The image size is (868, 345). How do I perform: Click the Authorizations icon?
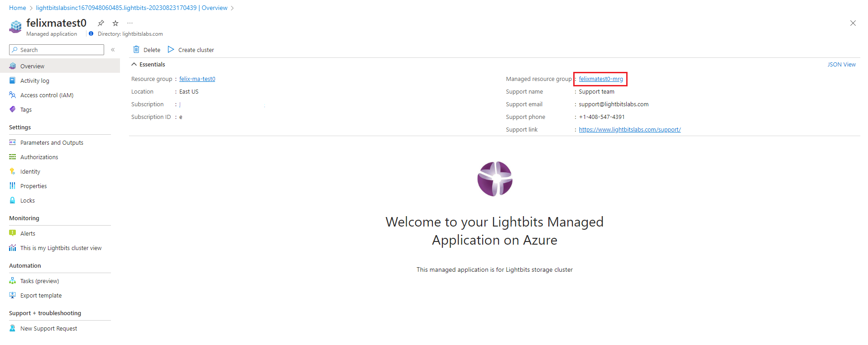point(13,157)
